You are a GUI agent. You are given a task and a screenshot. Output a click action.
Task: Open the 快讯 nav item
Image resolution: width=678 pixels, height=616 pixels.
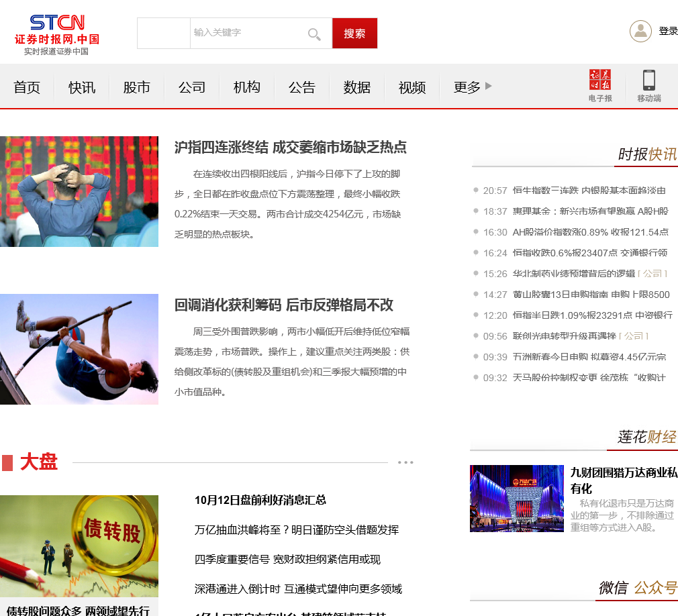[82, 87]
